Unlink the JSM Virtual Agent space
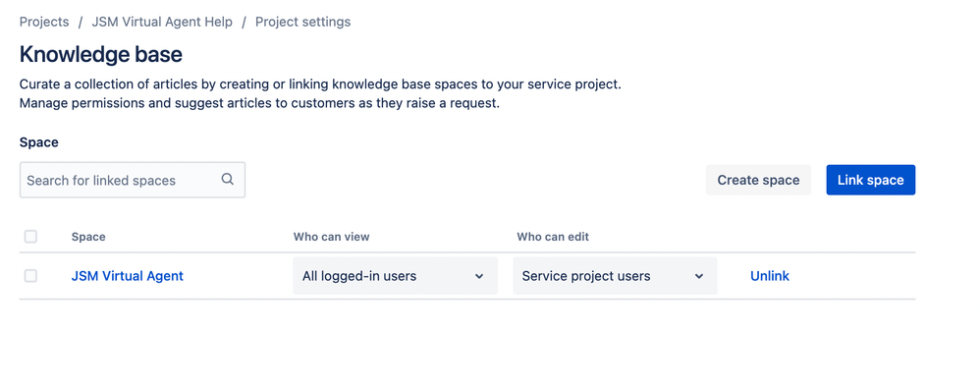The image size is (980, 387). click(x=770, y=276)
